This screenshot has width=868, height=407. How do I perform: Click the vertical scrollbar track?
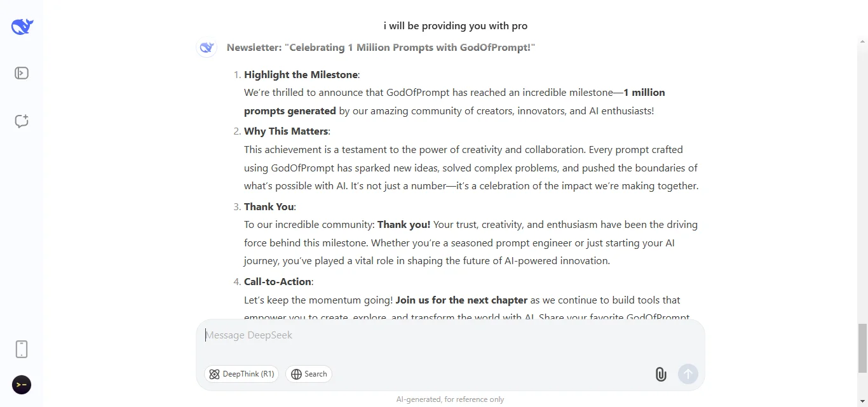pyautogui.click(x=862, y=190)
